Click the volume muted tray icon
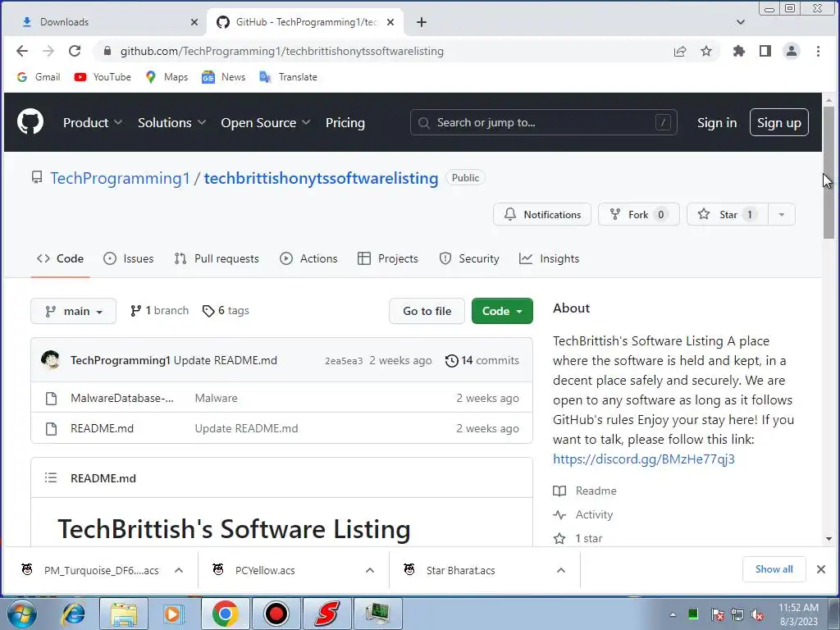The height and width of the screenshot is (630, 840). (x=757, y=614)
